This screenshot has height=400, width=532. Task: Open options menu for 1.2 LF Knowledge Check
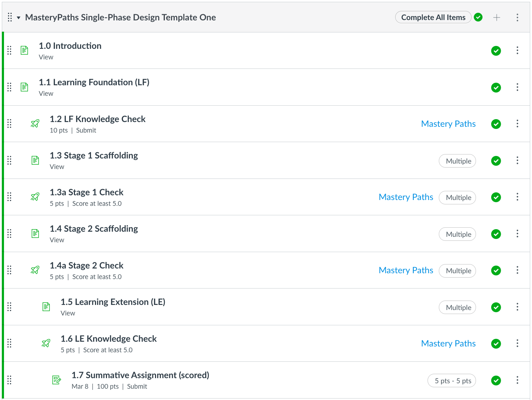[x=517, y=123]
